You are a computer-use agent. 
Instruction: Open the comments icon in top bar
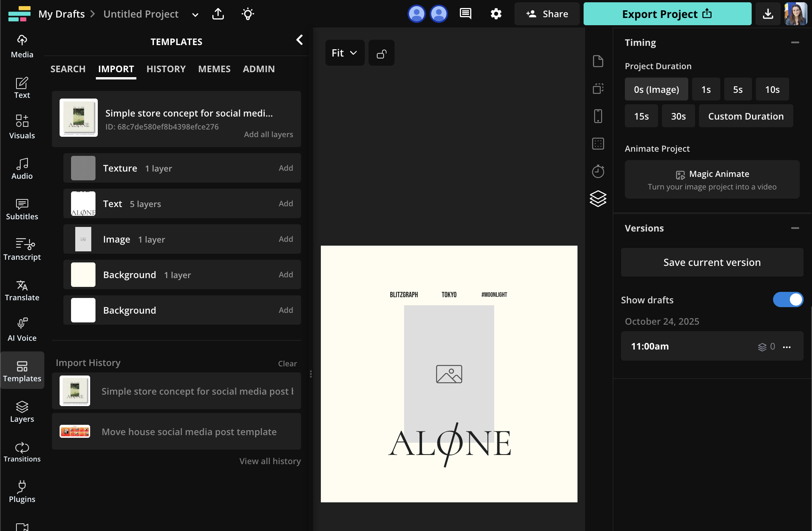[465, 14]
